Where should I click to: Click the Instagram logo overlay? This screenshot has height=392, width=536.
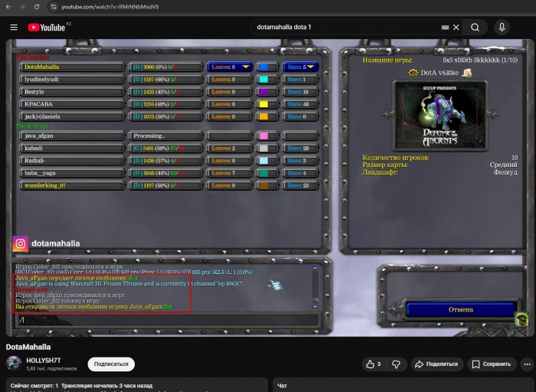coord(21,243)
